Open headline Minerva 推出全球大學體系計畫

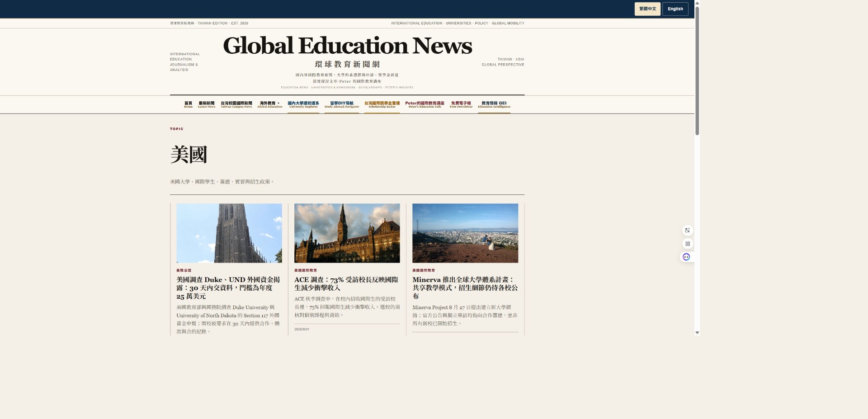coord(465,288)
